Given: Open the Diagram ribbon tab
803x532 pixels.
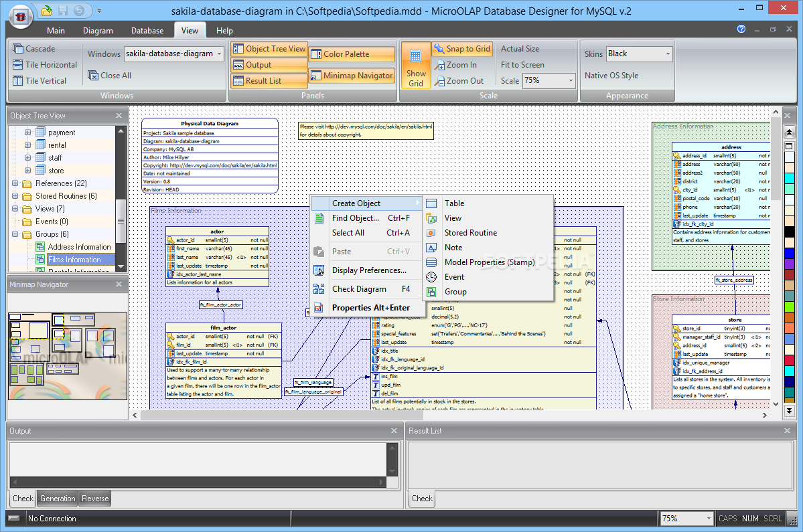Looking at the screenshot, I should coord(98,31).
